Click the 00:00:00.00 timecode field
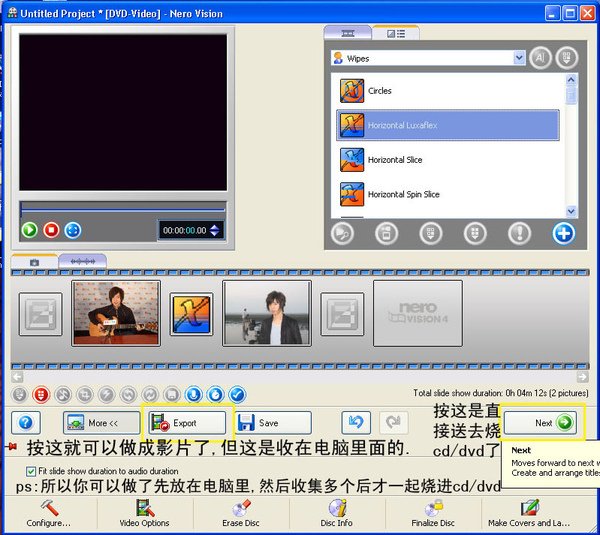The height and width of the screenshot is (535, 600). (184, 230)
